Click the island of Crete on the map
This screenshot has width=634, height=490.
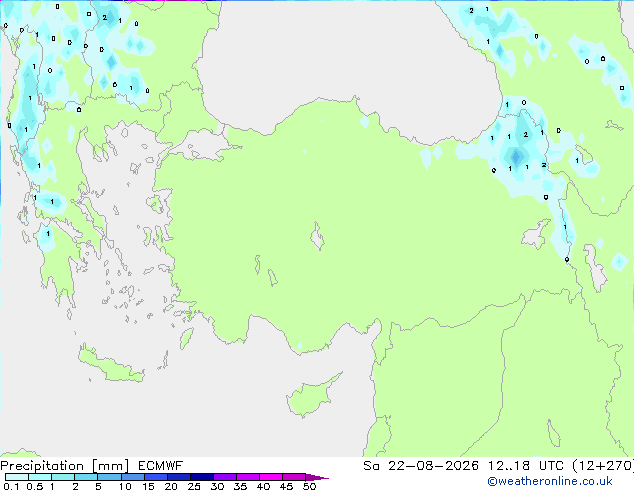109,364
